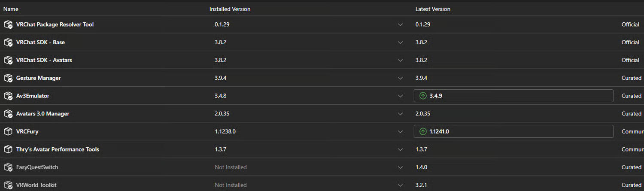Image resolution: width=644 pixels, height=191 pixels.
Task: Open installed version dropdown for VRCFury
Action: coord(400,132)
